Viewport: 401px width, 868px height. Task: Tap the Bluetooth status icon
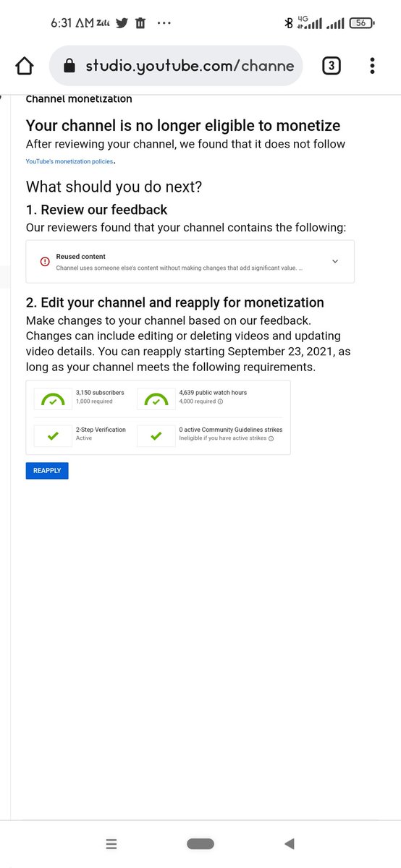pyautogui.click(x=289, y=23)
